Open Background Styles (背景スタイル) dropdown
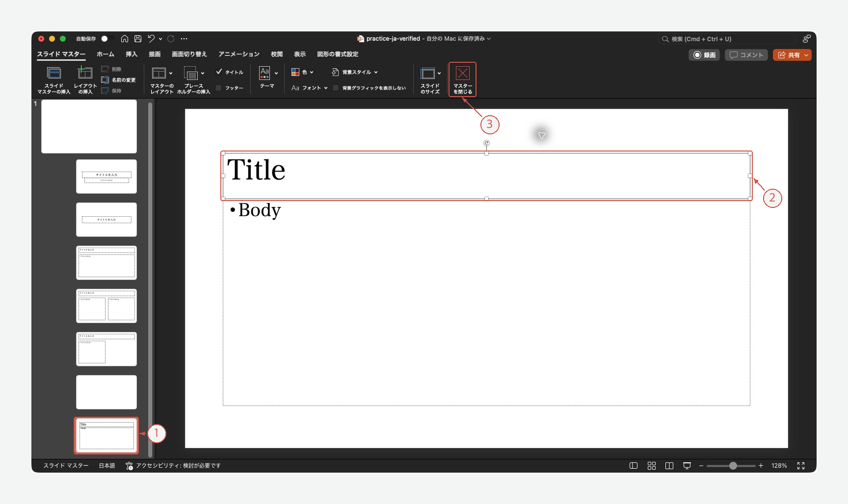Image resolution: width=848 pixels, height=504 pixels. pyautogui.click(x=355, y=72)
